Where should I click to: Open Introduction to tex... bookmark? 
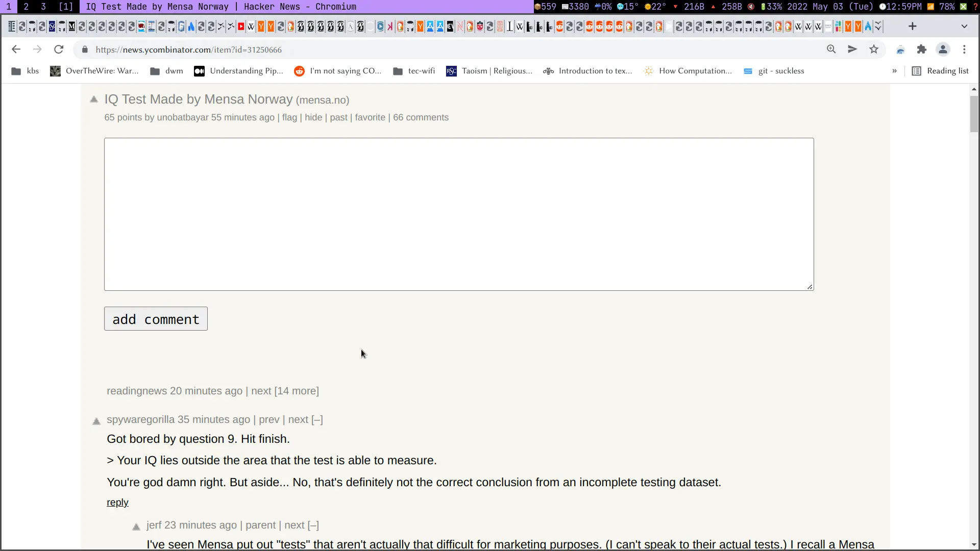[x=587, y=71]
